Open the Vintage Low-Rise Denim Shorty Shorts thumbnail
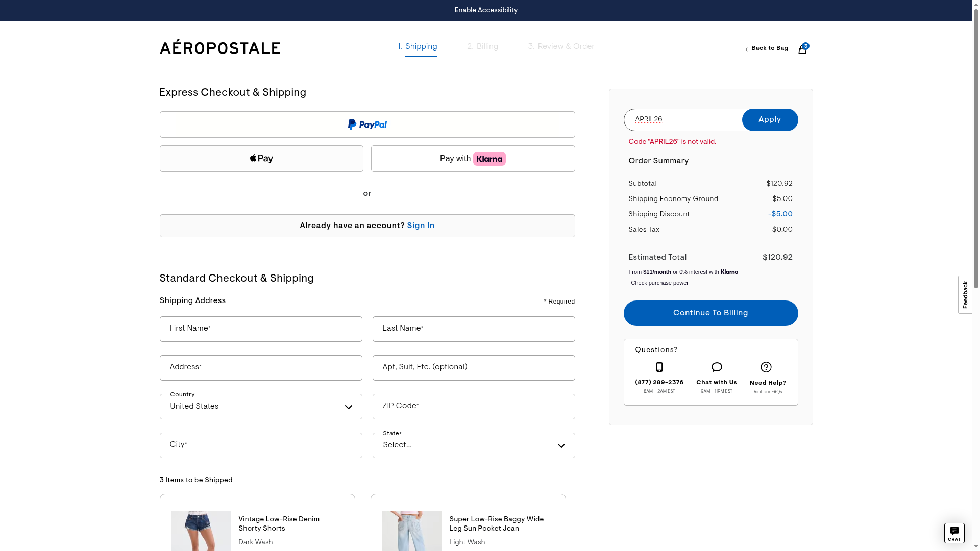Screen dimensions: 980x551 click(201, 531)
